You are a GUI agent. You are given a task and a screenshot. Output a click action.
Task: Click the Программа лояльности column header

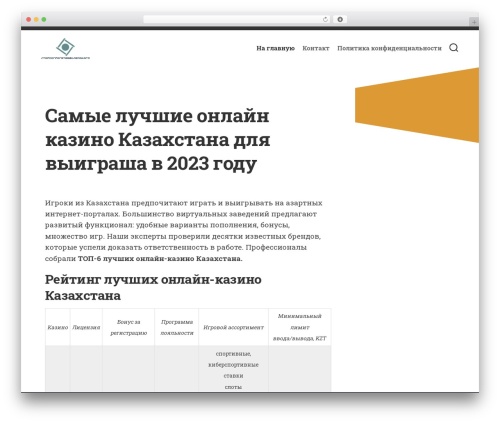pos(177,327)
